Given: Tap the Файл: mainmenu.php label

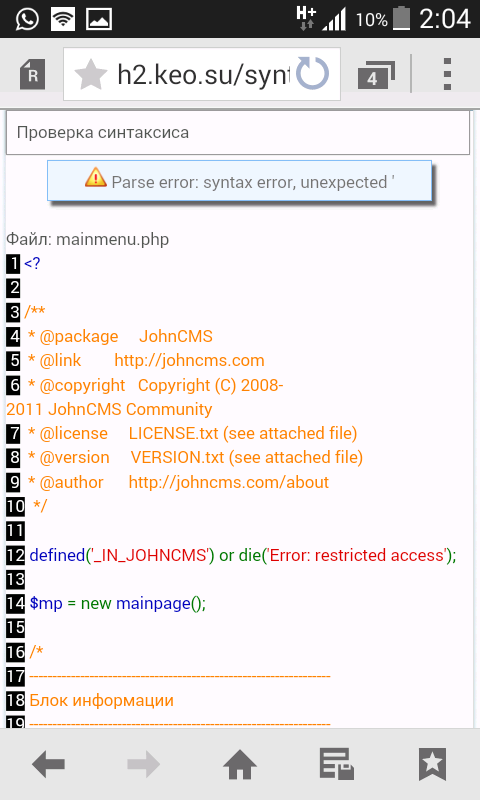Looking at the screenshot, I should 87,239.
